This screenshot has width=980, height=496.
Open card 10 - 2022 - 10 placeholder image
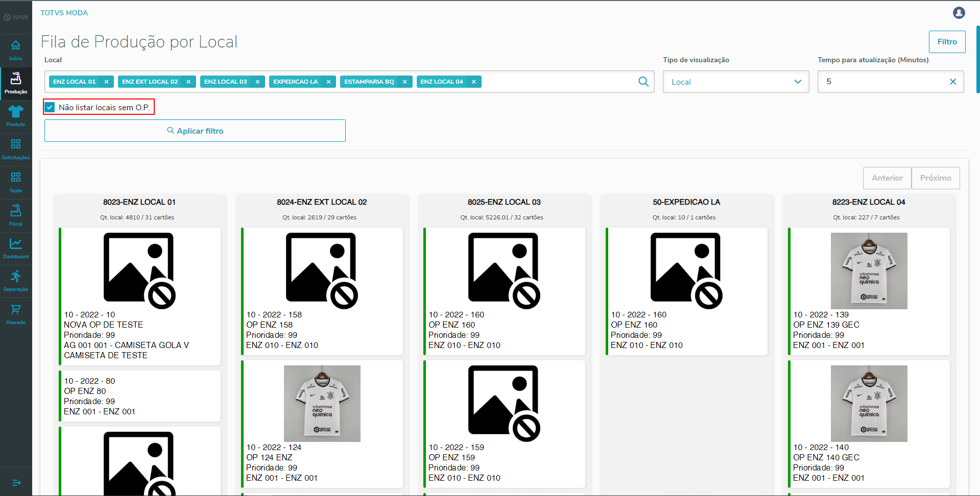click(x=139, y=271)
